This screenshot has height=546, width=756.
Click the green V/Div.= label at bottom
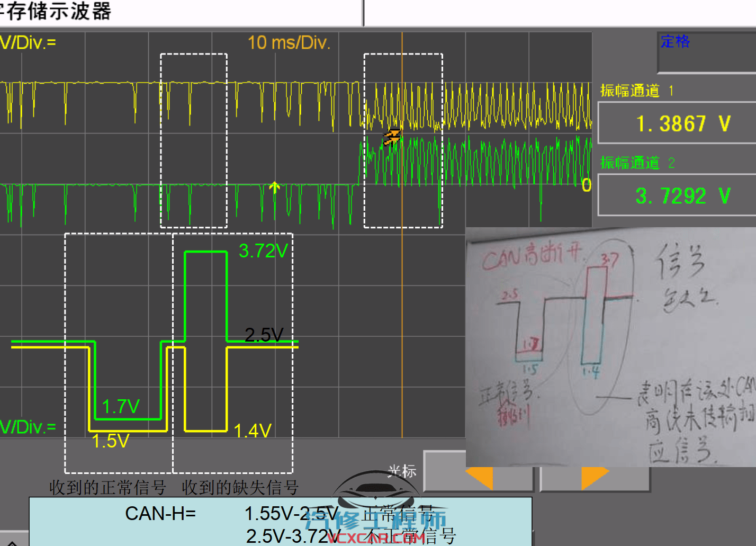pyautogui.click(x=28, y=427)
